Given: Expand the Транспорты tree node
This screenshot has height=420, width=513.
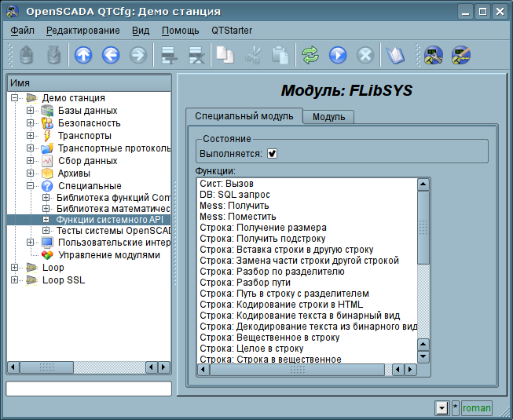Looking at the screenshot, I should tap(30, 135).
